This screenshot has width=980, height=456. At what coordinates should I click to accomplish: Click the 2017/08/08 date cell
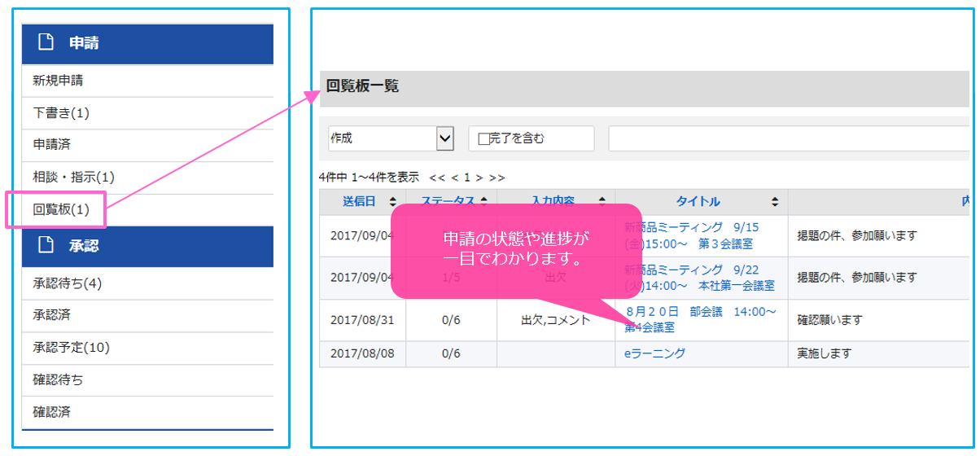362,353
